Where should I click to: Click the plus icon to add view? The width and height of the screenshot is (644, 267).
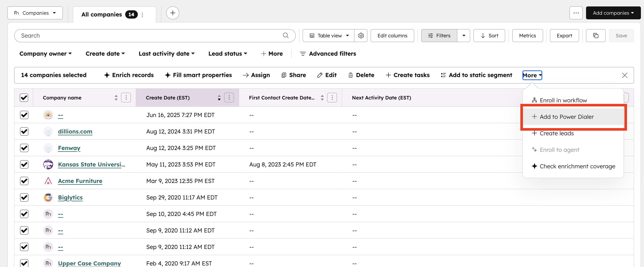point(173,13)
